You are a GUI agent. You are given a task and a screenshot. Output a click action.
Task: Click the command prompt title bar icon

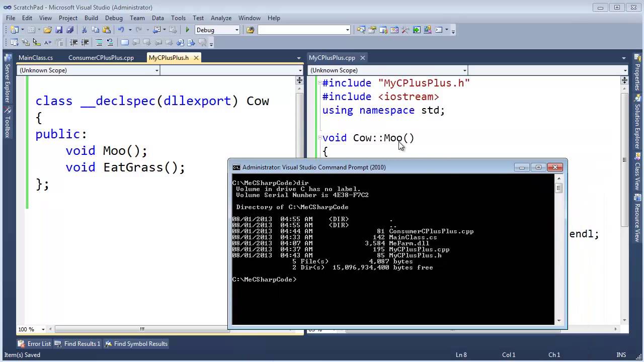(x=236, y=167)
